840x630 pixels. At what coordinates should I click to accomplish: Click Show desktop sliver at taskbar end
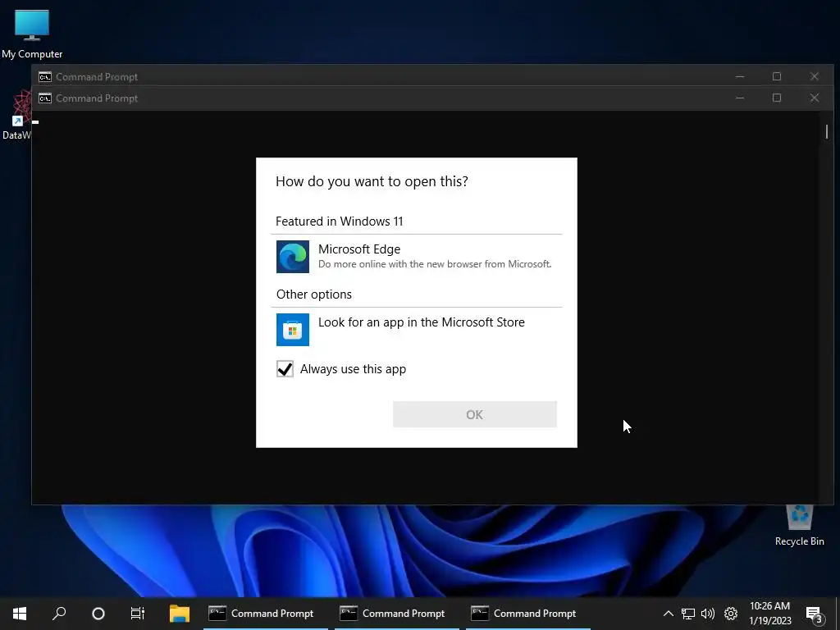(838, 614)
